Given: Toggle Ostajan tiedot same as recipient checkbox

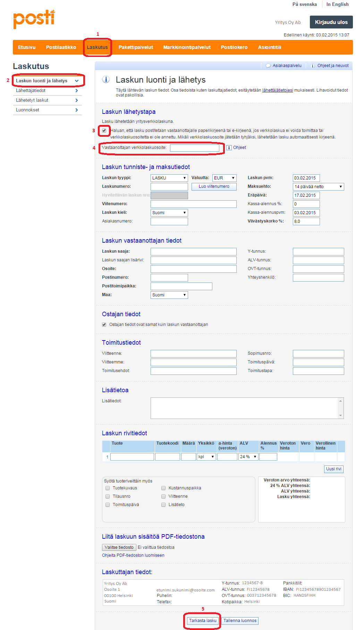Looking at the screenshot, I should click(x=104, y=325).
